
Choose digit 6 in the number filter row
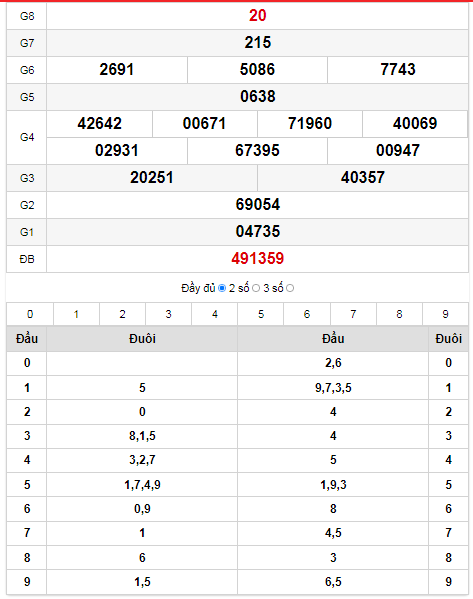[x=307, y=314]
